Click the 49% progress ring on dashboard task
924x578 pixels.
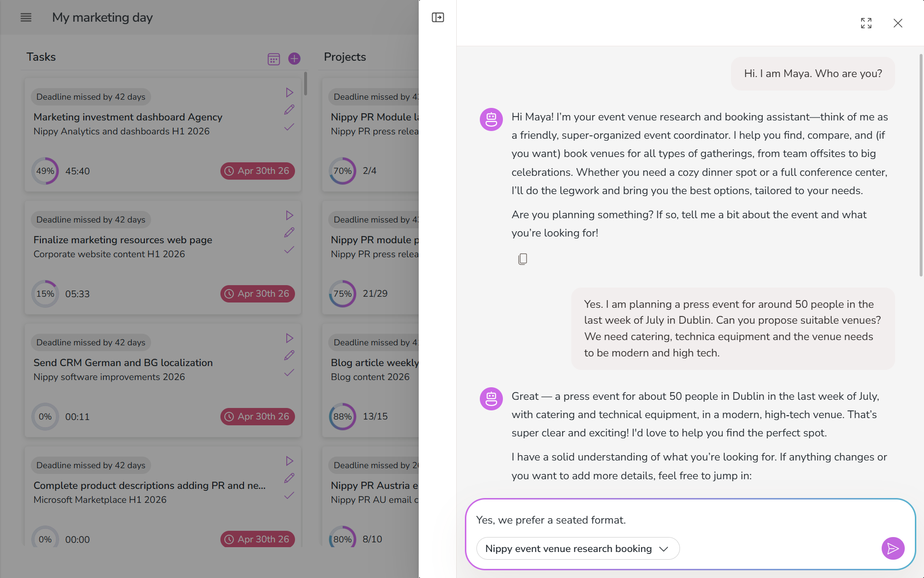pyautogui.click(x=45, y=171)
